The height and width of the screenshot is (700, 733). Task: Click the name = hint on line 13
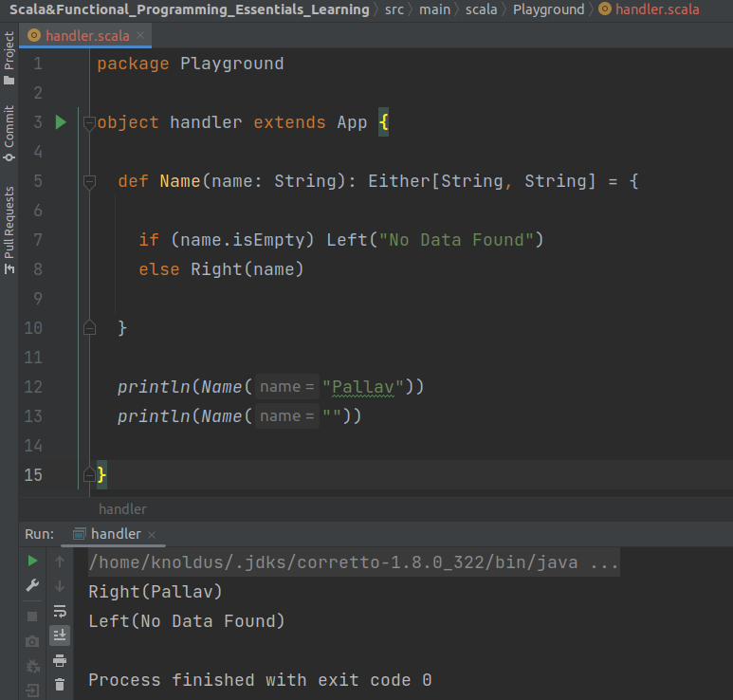pyautogui.click(x=287, y=416)
